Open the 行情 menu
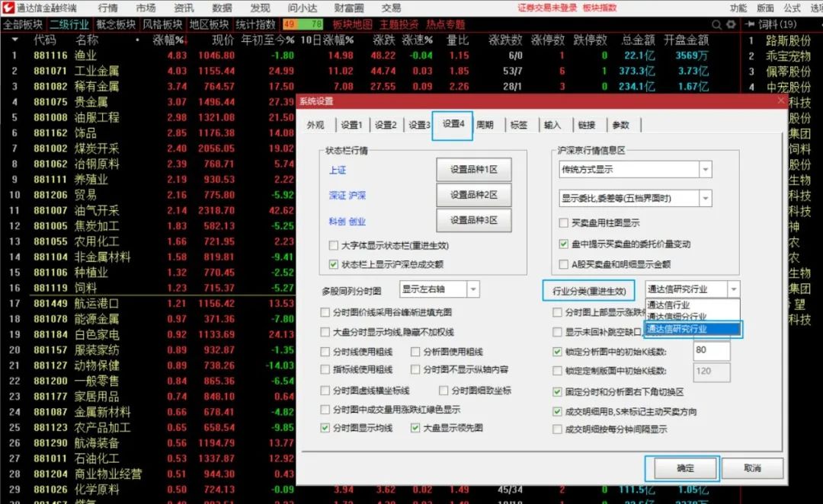823x504 pixels. [x=107, y=8]
